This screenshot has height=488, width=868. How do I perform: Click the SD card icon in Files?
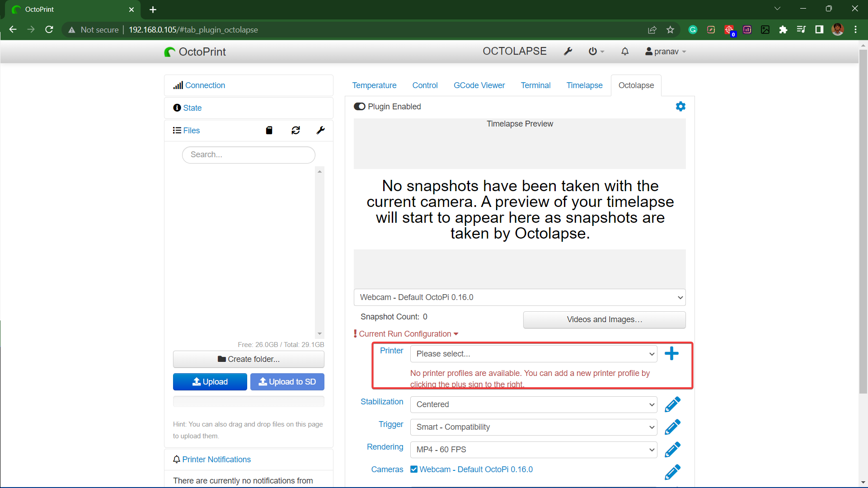(x=269, y=130)
